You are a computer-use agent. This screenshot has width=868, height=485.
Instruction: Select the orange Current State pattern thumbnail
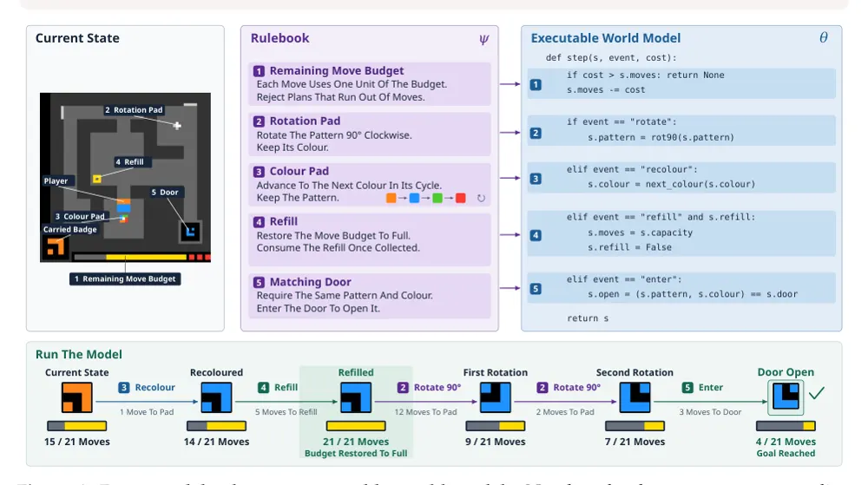point(77,397)
